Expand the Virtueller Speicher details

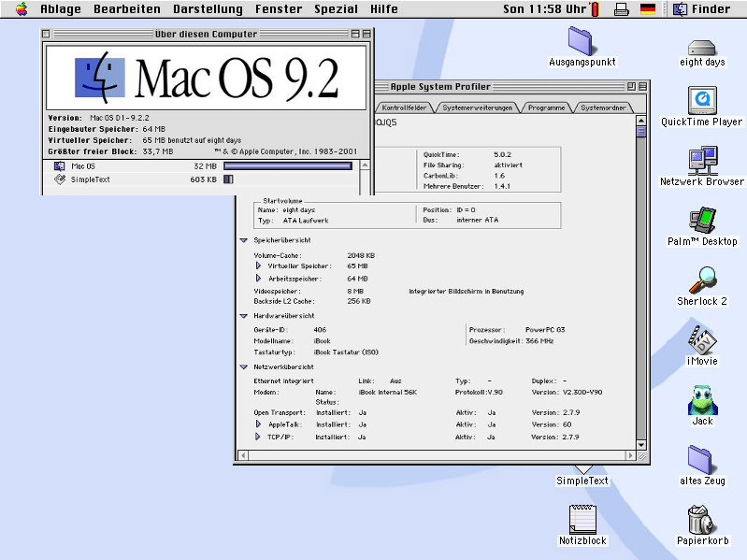pos(259,266)
